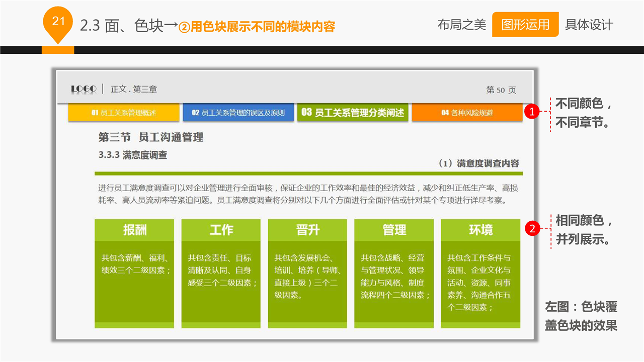This screenshot has height=362, width=644.
Task: Click the 报酬 green block header
Action: coord(134,230)
